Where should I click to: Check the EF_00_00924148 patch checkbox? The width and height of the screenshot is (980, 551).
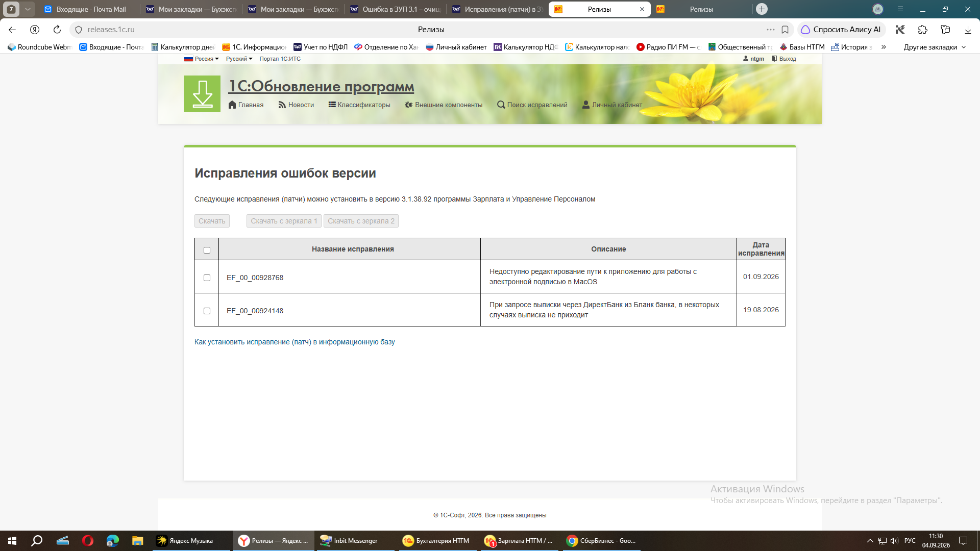click(207, 311)
